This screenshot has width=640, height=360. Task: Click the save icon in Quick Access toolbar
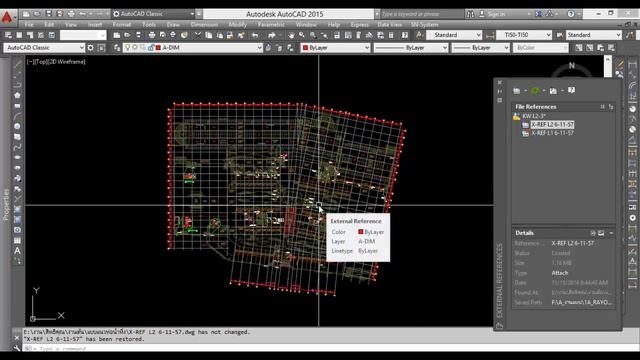[49, 14]
